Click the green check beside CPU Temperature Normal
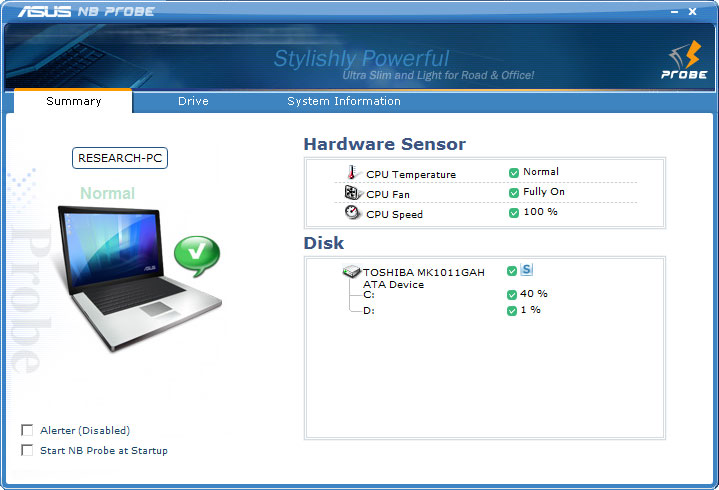Image resolution: width=719 pixels, height=490 pixels. (514, 173)
